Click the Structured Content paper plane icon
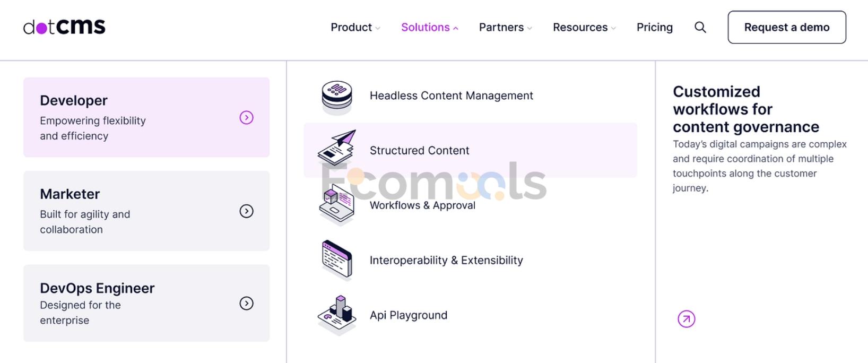This screenshot has width=868, height=363. coord(337,148)
